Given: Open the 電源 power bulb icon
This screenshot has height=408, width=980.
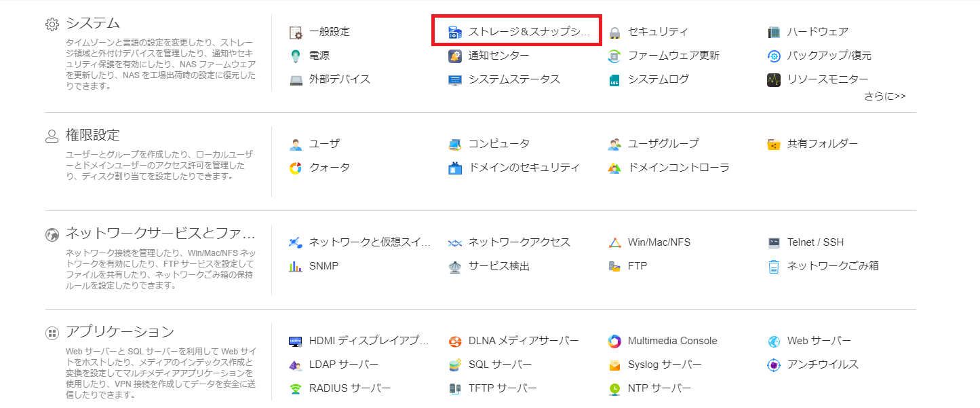Looking at the screenshot, I should click(x=296, y=56).
